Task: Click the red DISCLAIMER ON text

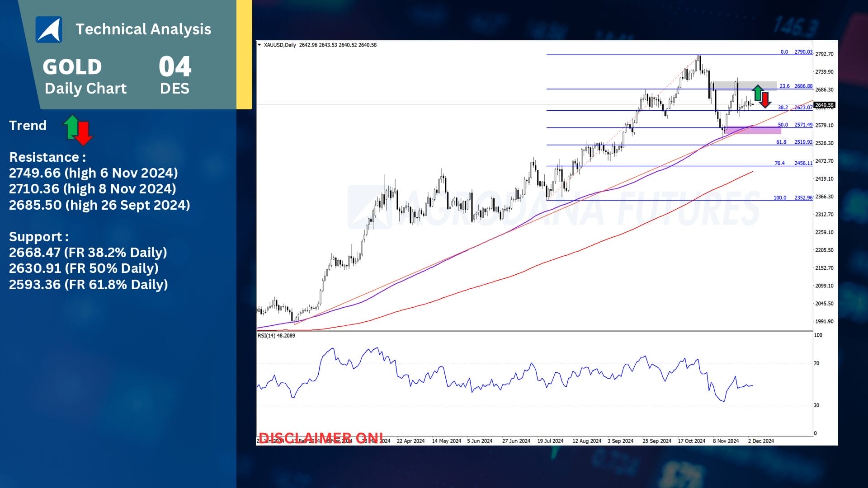Action: pos(321,437)
